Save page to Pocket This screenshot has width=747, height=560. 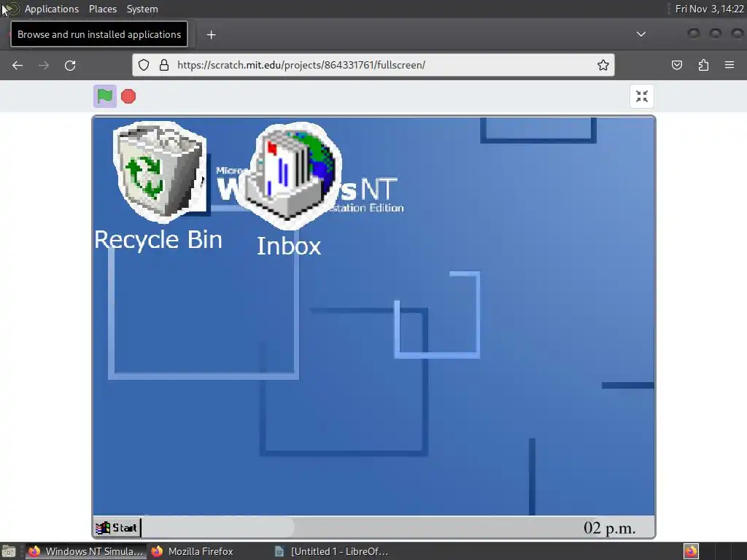click(677, 65)
